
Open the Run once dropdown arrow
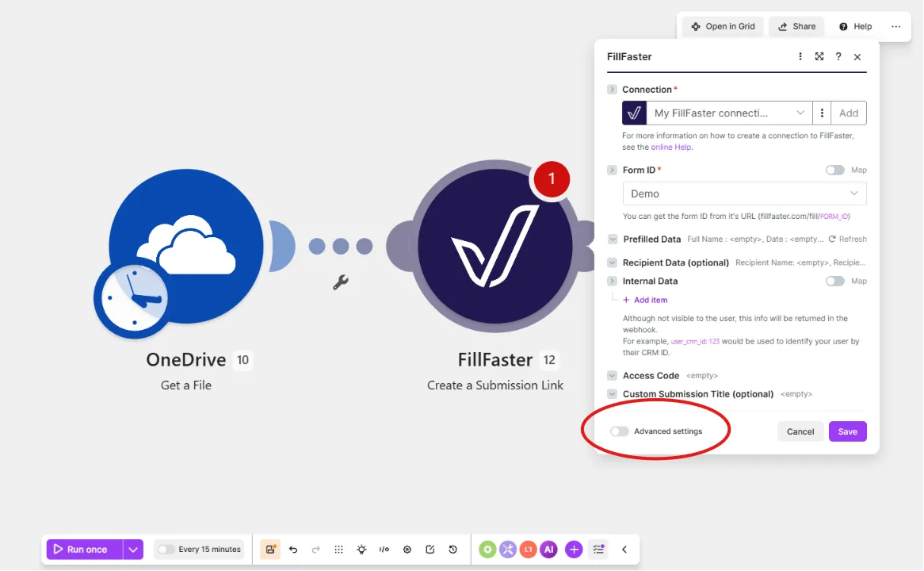(133, 549)
